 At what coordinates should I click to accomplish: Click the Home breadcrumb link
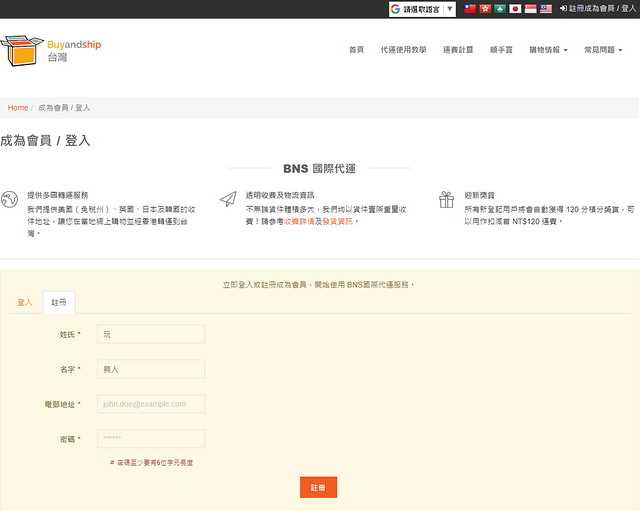tap(18, 107)
